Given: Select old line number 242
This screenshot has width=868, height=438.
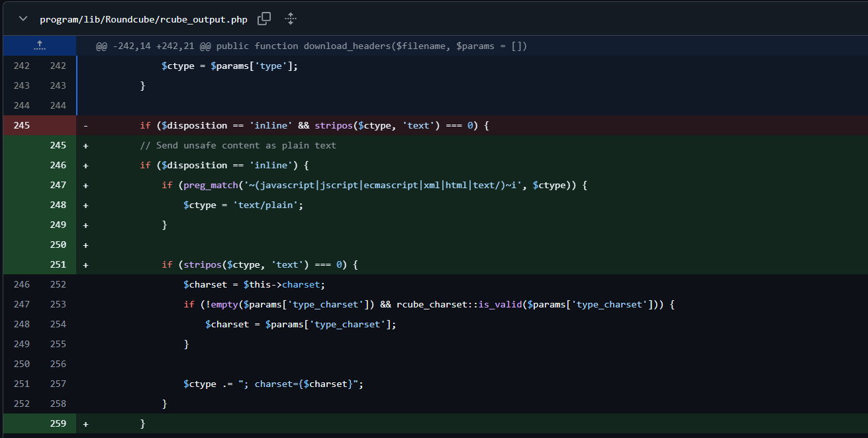Looking at the screenshot, I should click(x=21, y=66).
